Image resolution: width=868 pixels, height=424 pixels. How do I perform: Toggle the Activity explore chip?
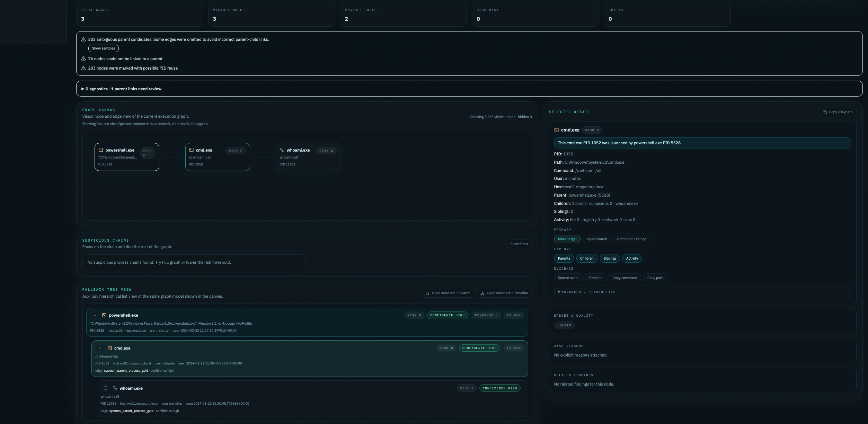(632, 259)
